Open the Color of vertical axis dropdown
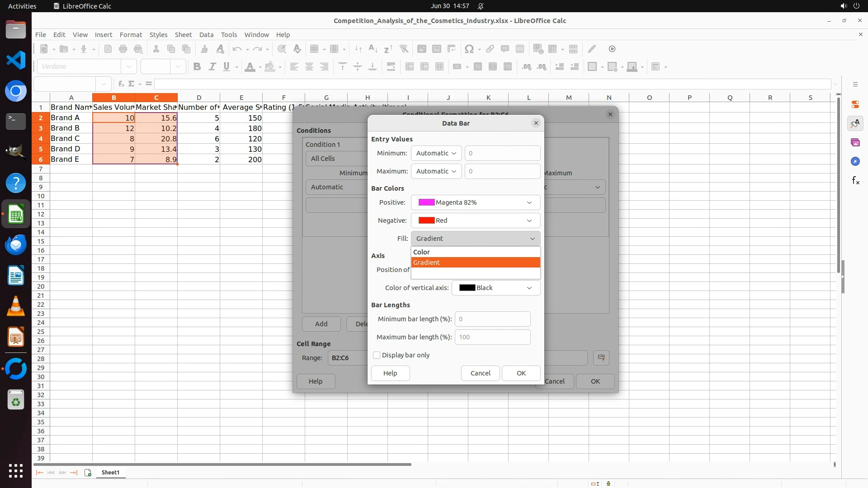The image size is (868, 488). point(495,288)
